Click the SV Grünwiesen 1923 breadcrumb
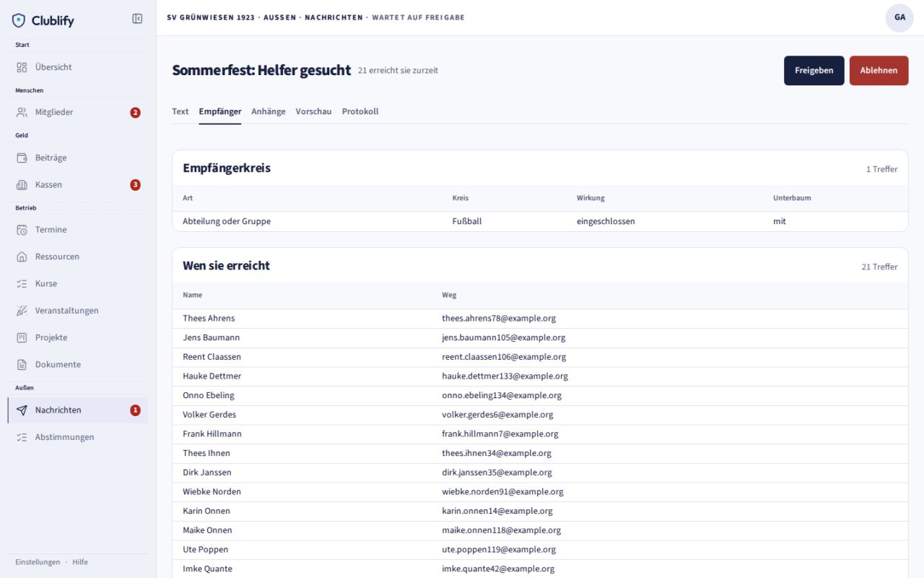The image size is (924, 578). [x=211, y=17]
